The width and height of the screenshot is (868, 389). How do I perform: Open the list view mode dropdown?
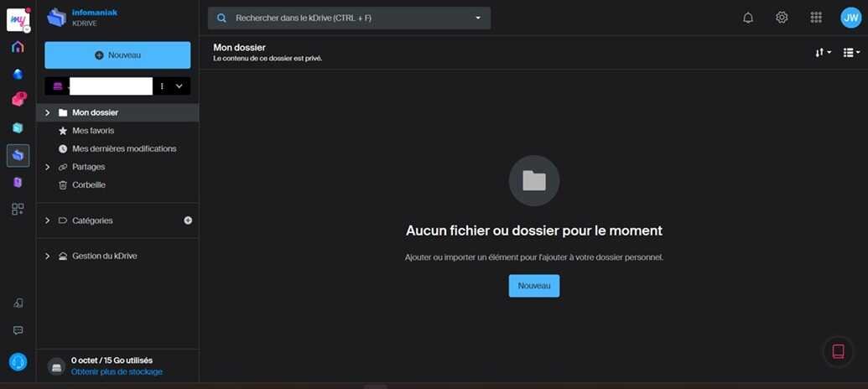pos(851,53)
